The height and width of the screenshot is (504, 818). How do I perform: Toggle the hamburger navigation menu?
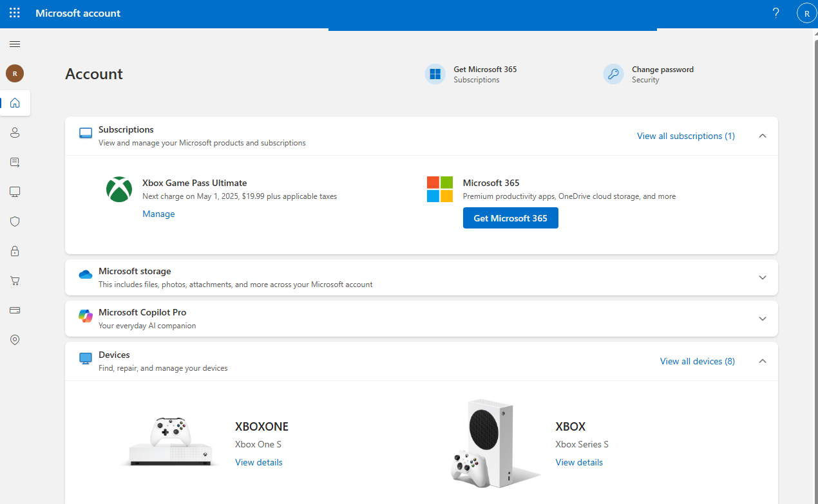point(15,44)
